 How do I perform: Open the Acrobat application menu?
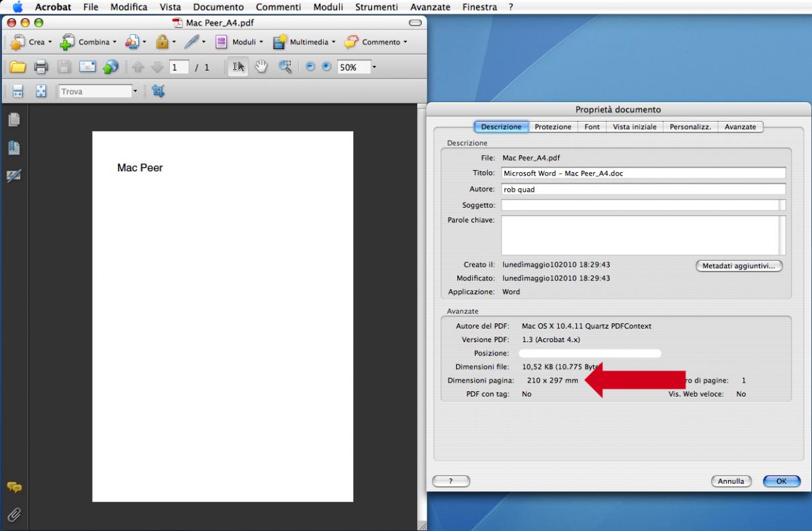click(53, 7)
